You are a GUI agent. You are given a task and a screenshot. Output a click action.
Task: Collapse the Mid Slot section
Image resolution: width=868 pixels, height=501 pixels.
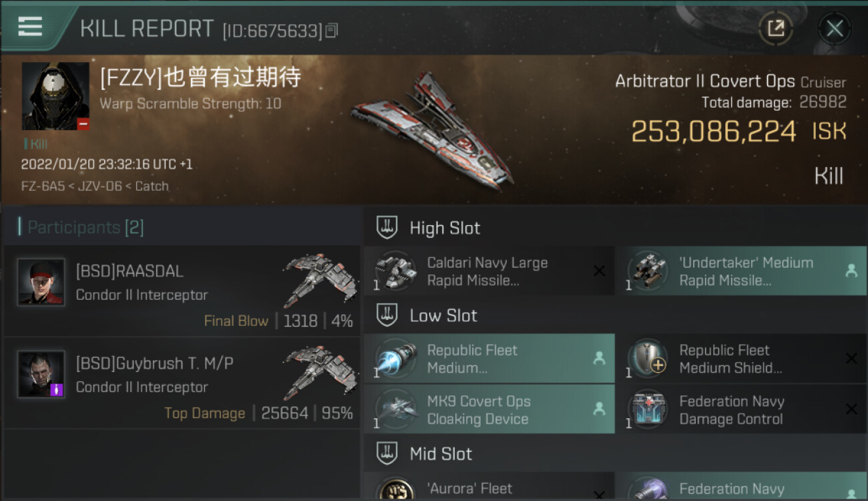(387, 454)
